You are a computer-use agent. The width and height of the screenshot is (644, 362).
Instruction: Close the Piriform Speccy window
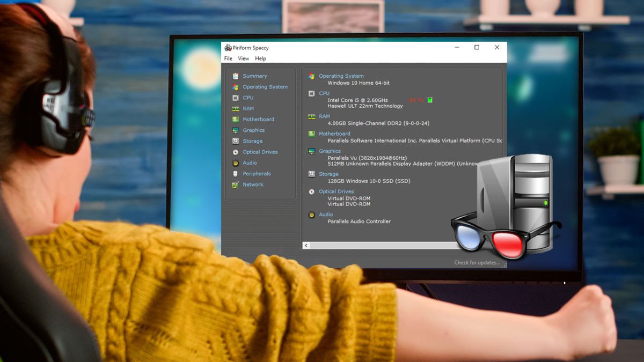click(497, 47)
